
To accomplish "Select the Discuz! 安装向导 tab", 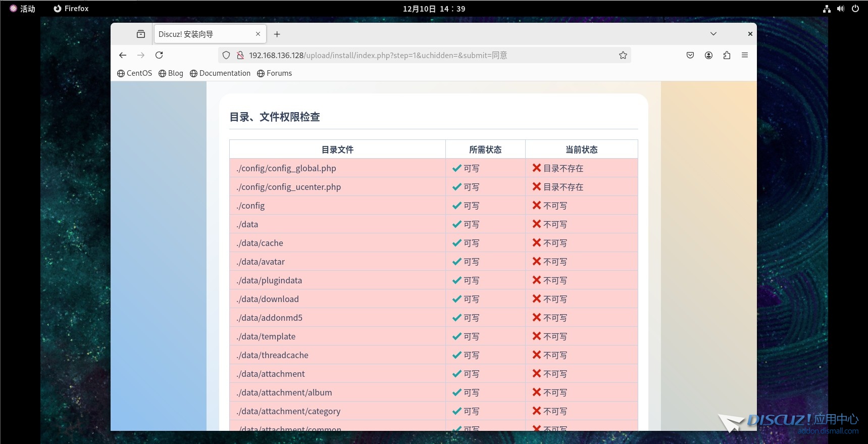I will tap(202, 34).
